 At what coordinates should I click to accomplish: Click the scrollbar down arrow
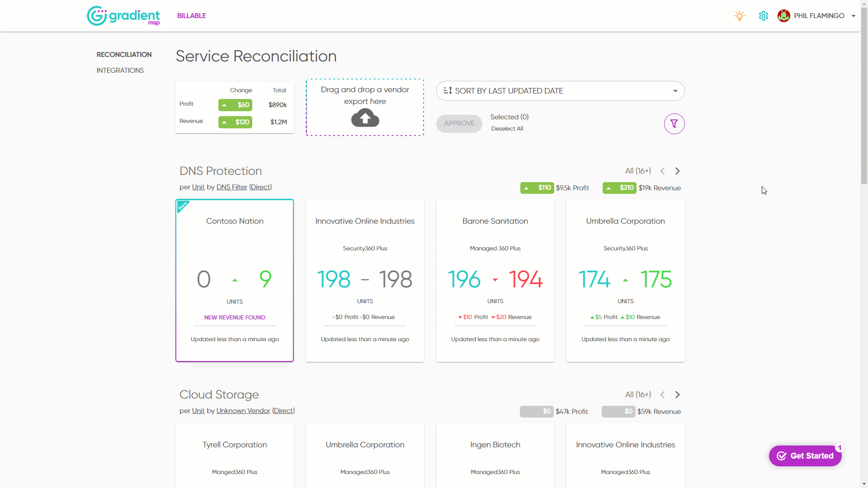864,484
